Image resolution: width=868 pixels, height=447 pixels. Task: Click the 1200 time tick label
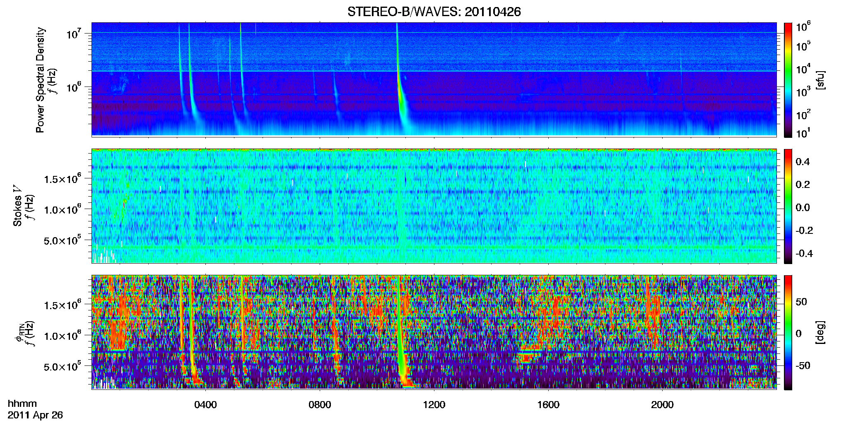(x=434, y=405)
